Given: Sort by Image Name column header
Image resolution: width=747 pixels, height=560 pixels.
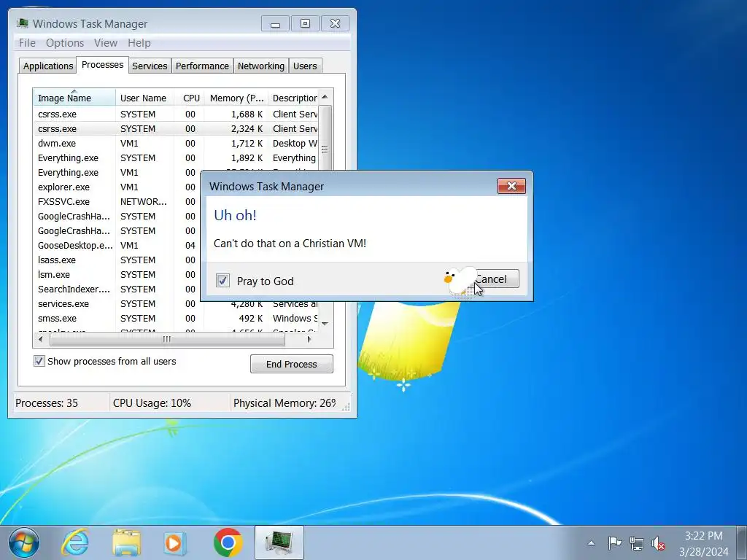Looking at the screenshot, I should 74,98.
